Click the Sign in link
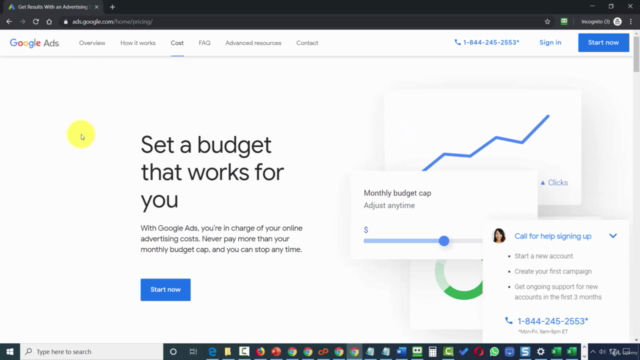Screen dimensions: 640x360 (550, 42)
